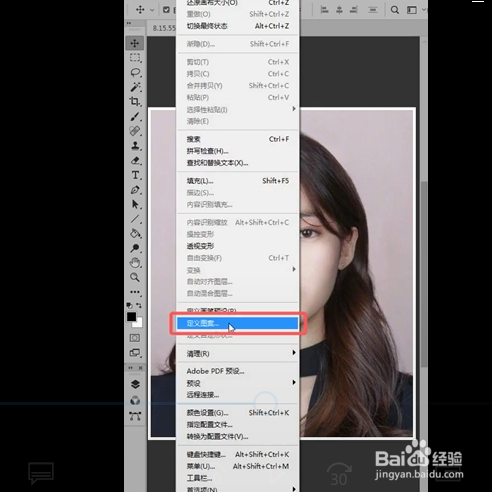
Task: Select the Horizontal Type tool
Action: pyautogui.click(x=135, y=175)
